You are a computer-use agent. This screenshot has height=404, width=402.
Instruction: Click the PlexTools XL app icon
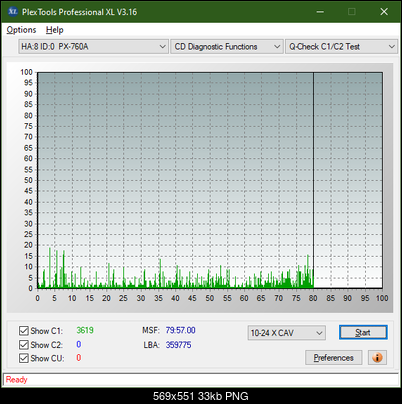tap(13, 12)
